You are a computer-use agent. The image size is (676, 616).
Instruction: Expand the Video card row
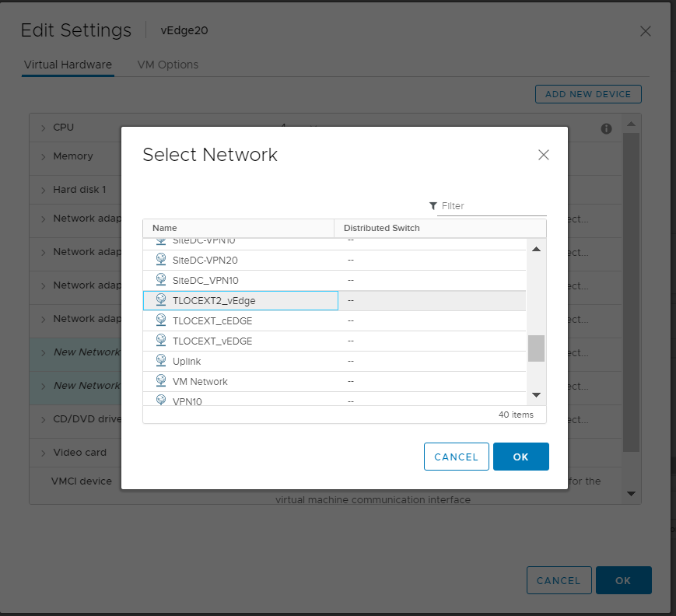[x=44, y=453]
